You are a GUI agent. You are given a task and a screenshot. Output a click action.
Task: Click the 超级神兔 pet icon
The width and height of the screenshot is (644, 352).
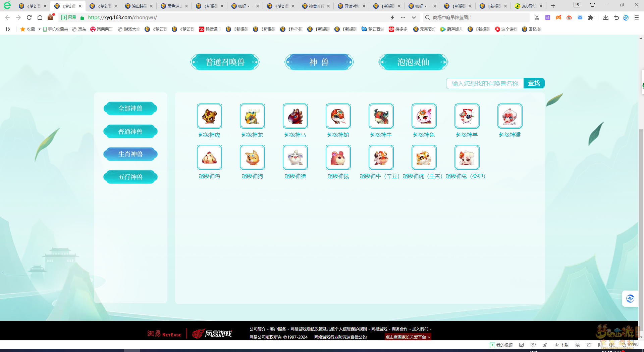coord(424,116)
